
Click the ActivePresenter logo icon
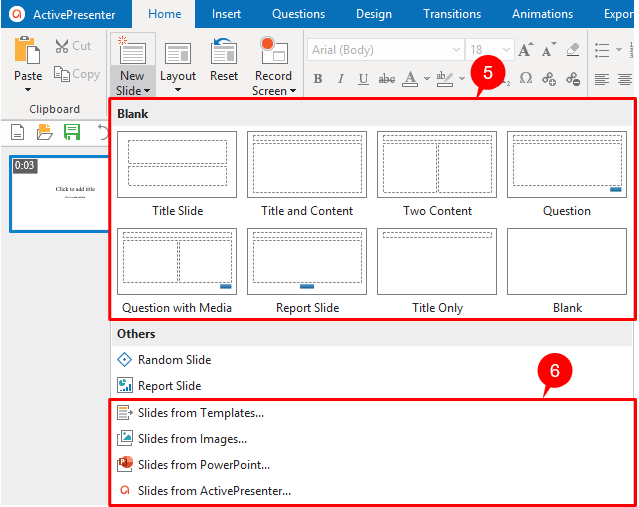(17, 14)
